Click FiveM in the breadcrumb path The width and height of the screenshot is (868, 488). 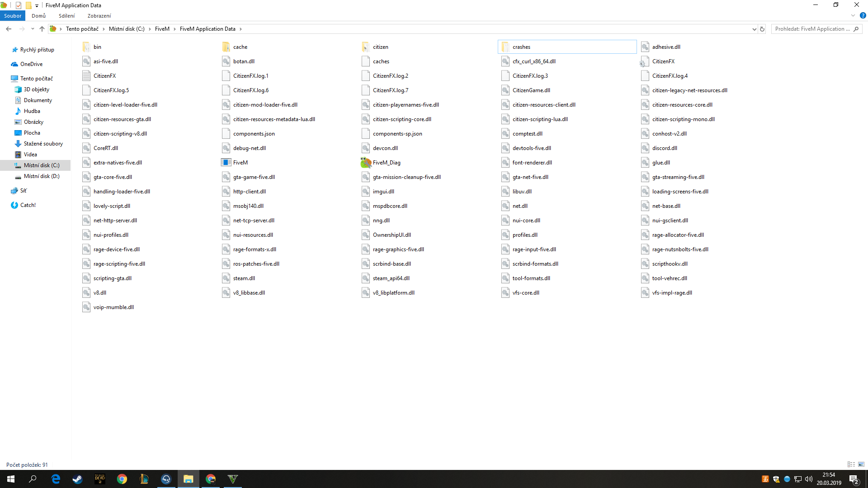162,29
